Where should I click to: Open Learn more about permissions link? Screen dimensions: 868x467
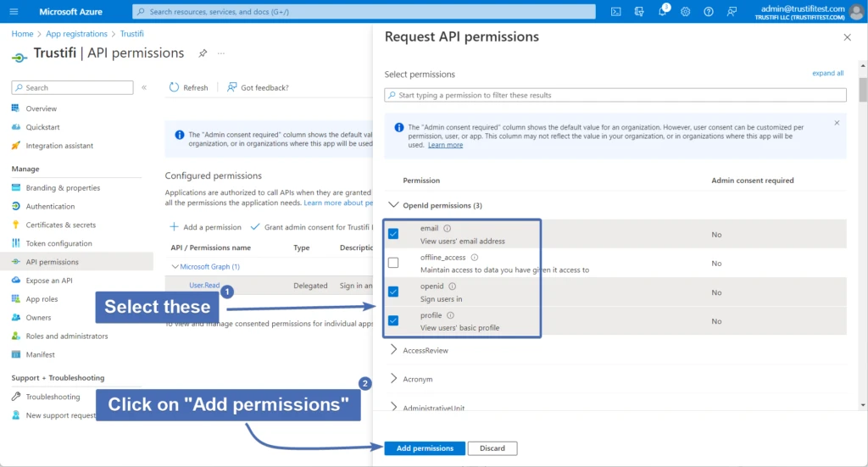point(337,203)
